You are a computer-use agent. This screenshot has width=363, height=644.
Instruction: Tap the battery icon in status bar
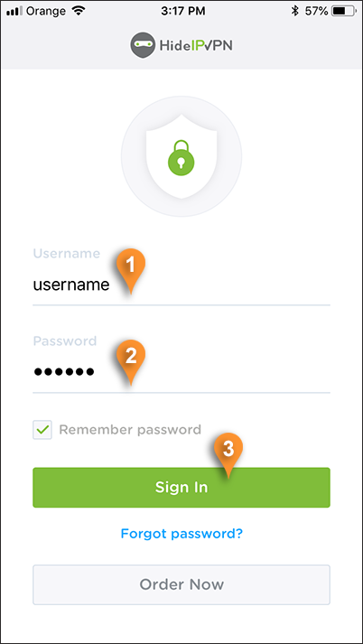pyautogui.click(x=345, y=12)
